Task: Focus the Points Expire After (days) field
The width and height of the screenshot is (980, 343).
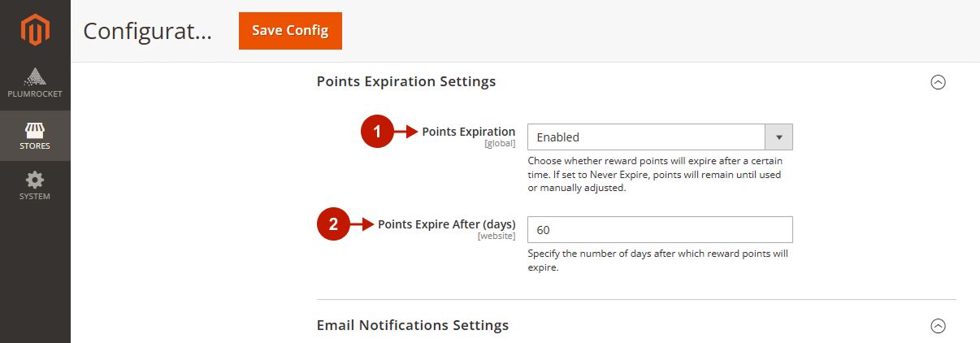Action: pyautogui.click(x=660, y=230)
